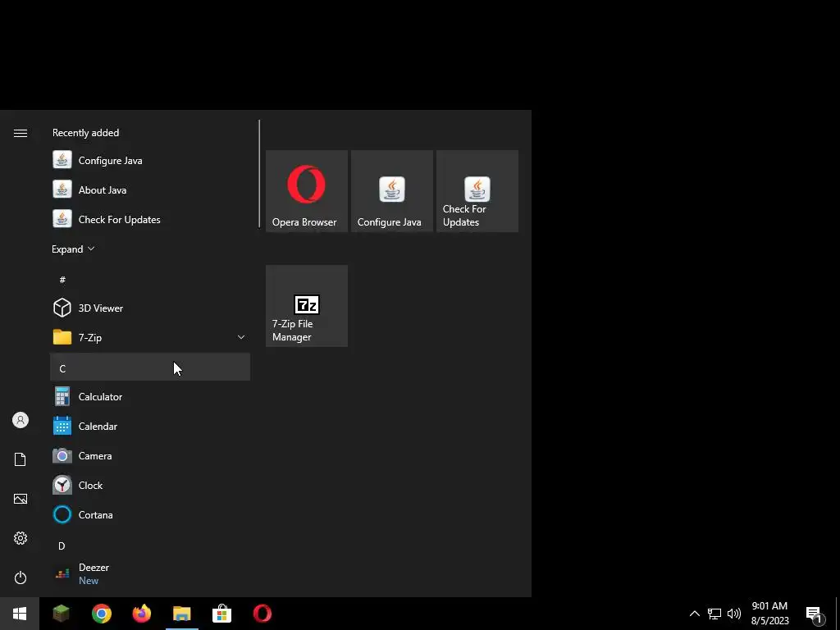Click the D letter group header

[150, 546]
